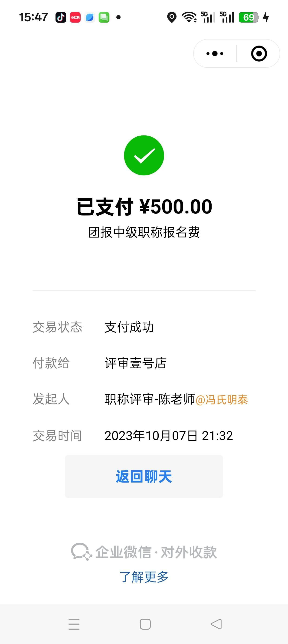Tap the TikTok notification icon
This screenshot has height=644, width=288.
pos(61,17)
